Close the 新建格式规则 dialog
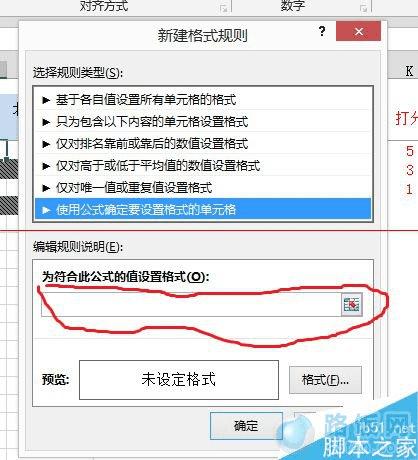 [358, 31]
